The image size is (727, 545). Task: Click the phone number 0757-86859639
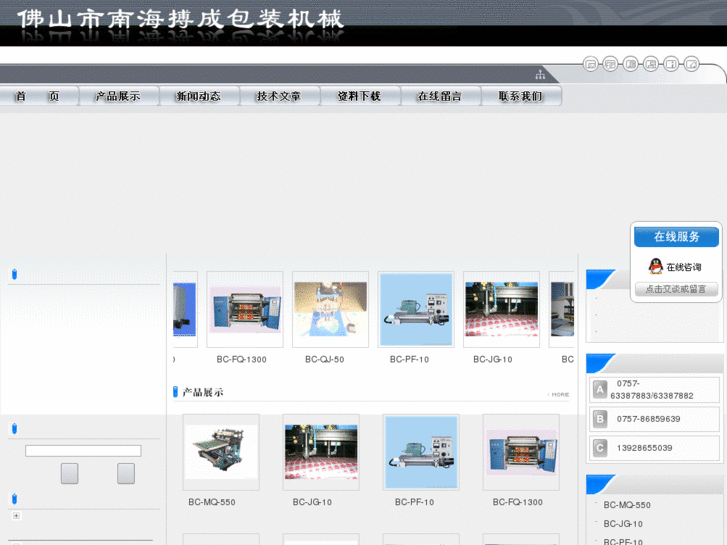[648, 419]
